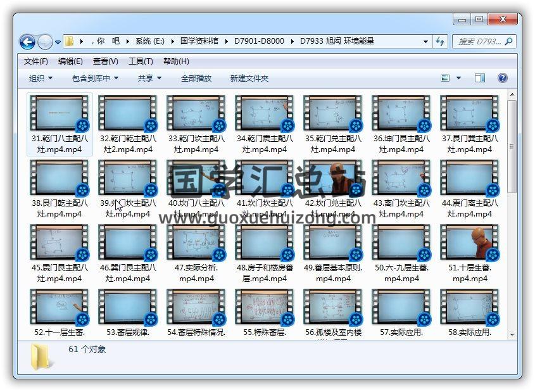Refresh the folder view
The width and height of the screenshot is (535, 392).
click(x=440, y=42)
